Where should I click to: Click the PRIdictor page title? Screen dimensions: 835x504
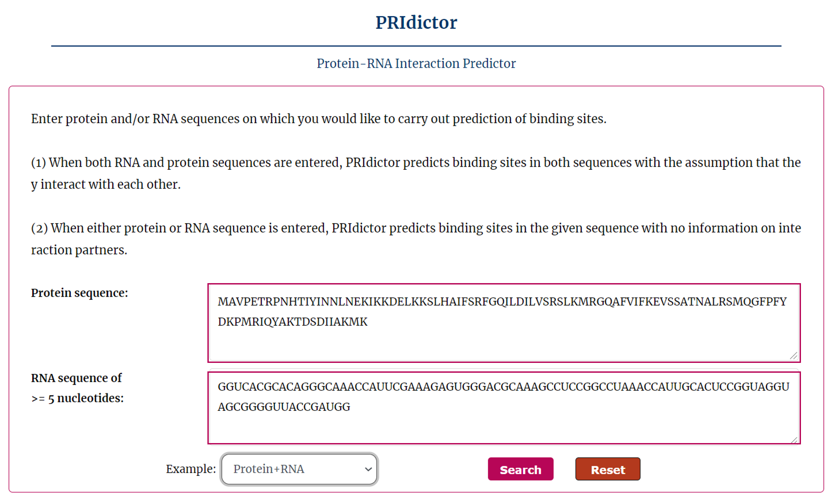416,22
